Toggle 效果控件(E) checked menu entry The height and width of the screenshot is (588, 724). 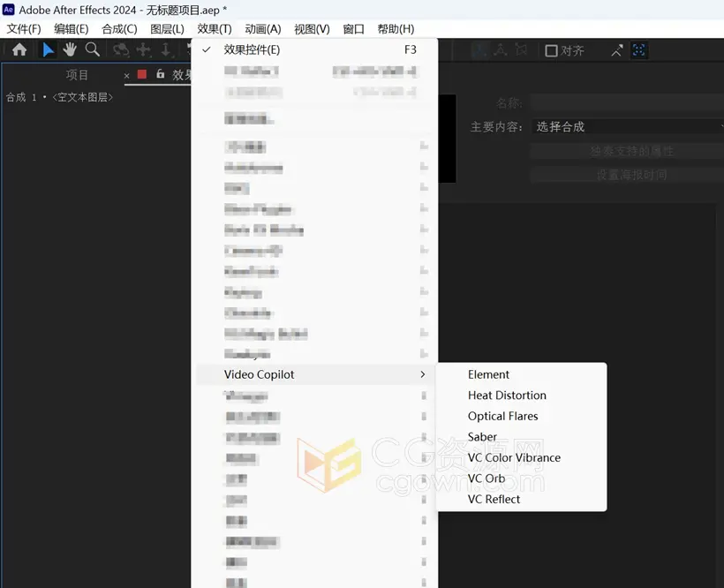314,49
